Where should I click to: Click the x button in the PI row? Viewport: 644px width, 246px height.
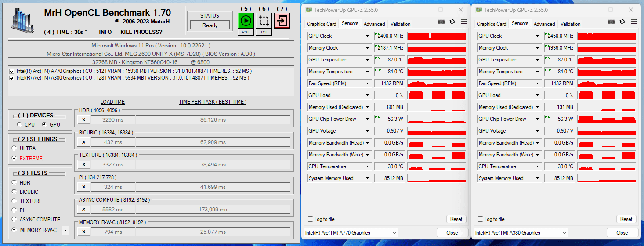tap(83, 187)
